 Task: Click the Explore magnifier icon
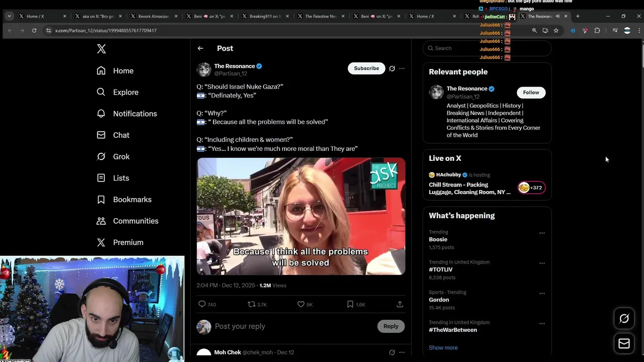(x=101, y=92)
